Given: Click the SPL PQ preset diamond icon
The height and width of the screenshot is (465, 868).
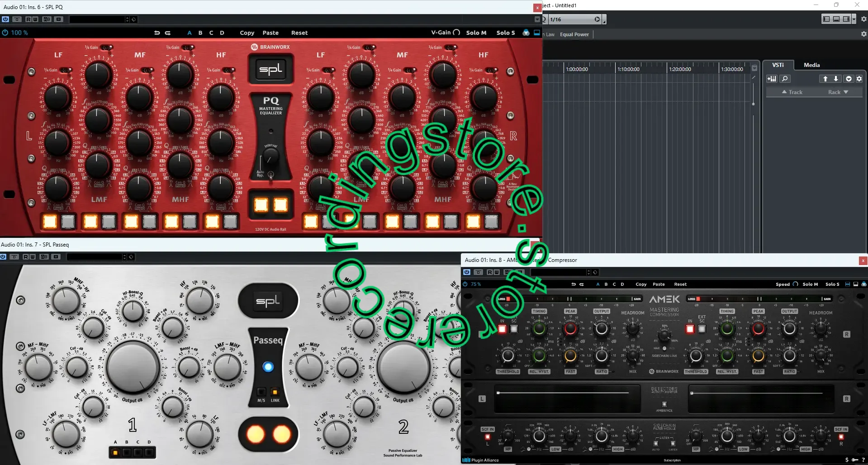Looking at the screenshot, I should click(x=134, y=19).
